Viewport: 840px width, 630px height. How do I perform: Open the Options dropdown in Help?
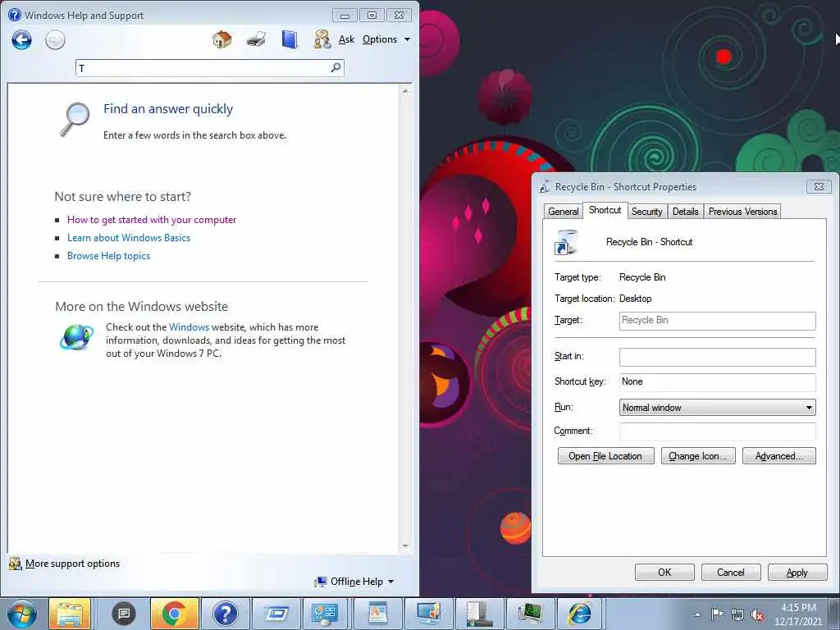click(x=386, y=39)
